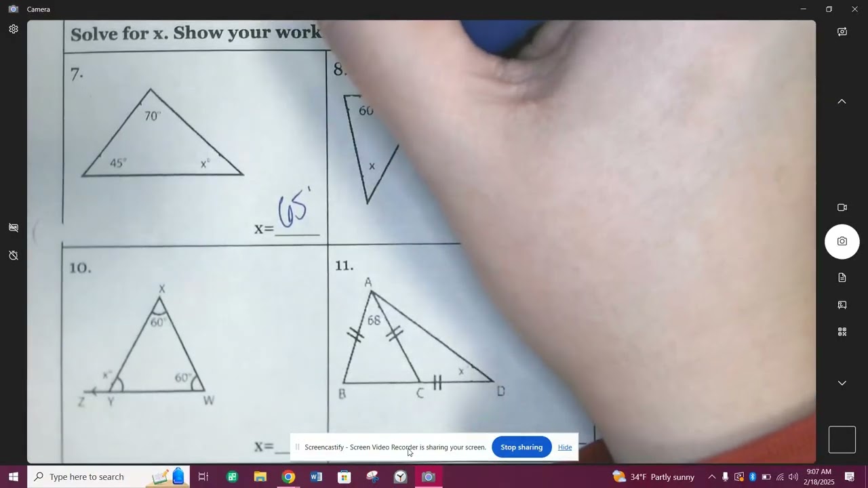Open Google Chrome from taskbar

coord(288,477)
